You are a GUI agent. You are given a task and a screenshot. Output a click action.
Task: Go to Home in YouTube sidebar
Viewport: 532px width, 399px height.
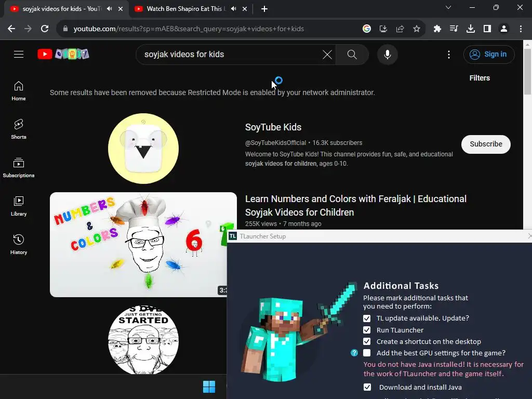19,91
